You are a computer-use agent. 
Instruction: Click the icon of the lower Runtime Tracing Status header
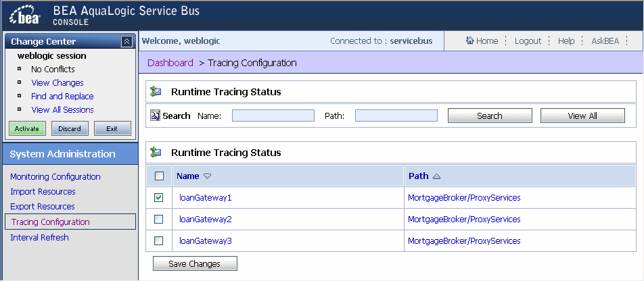156,153
